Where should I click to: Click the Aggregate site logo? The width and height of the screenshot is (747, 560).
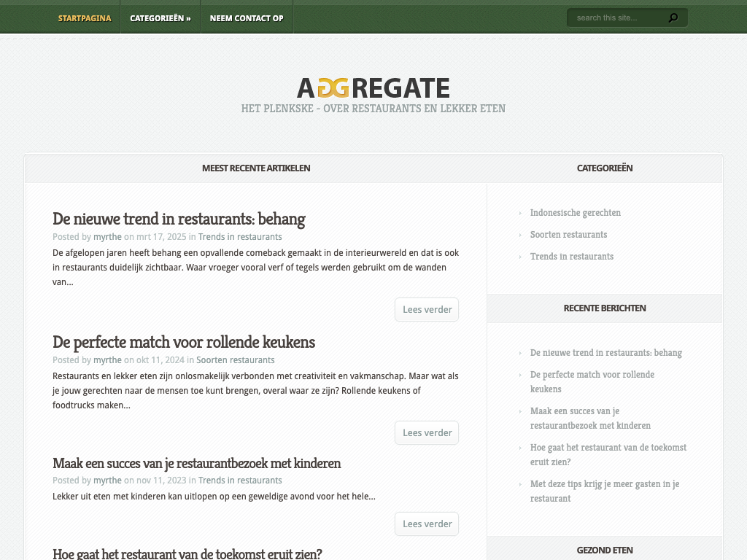[373, 88]
